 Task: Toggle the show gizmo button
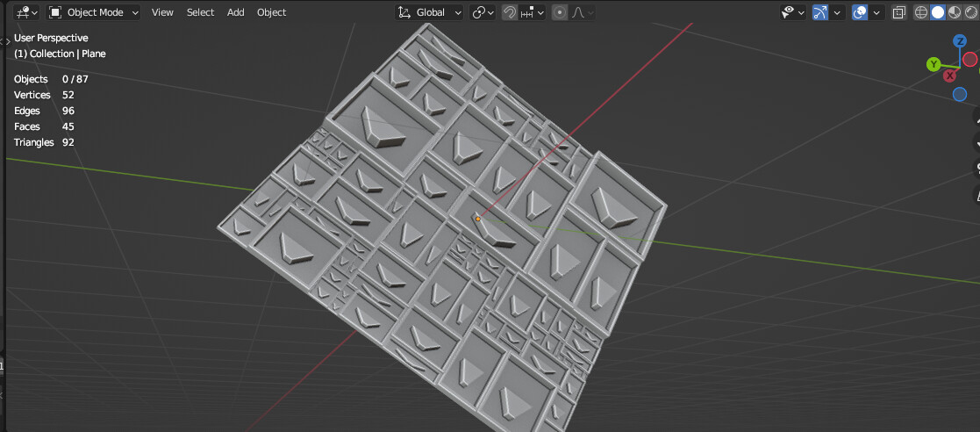point(820,12)
